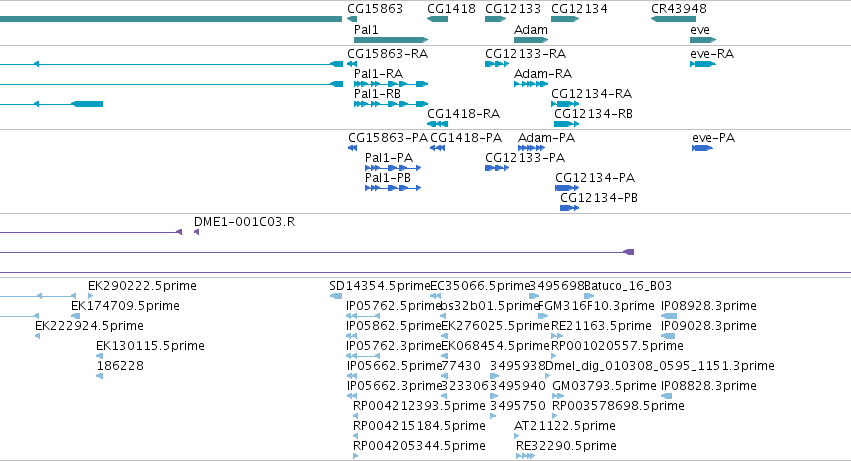Click the Pal1 gene label
Image resolution: width=851 pixels, height=461 pixels.
[x=366, y=30]
